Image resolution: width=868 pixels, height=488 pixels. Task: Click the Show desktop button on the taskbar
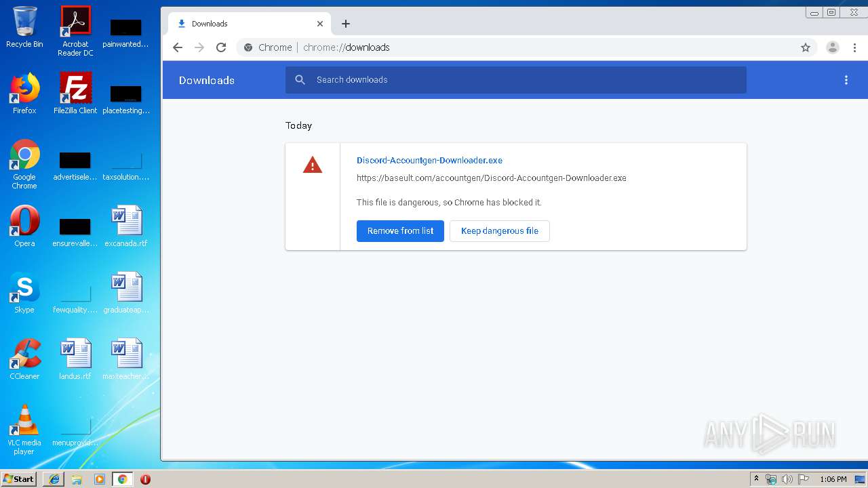pyautogui.click(x=861, y=479)
